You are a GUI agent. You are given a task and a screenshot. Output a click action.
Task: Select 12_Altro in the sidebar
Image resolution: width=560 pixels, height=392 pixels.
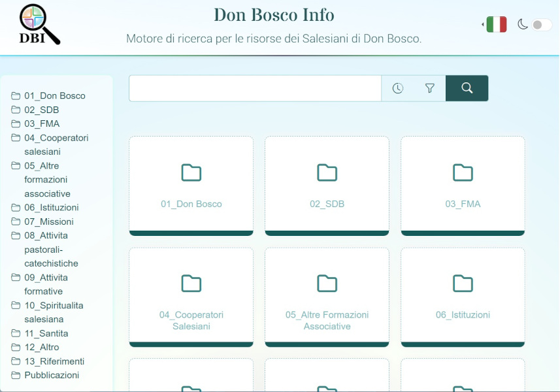point(41,347)
